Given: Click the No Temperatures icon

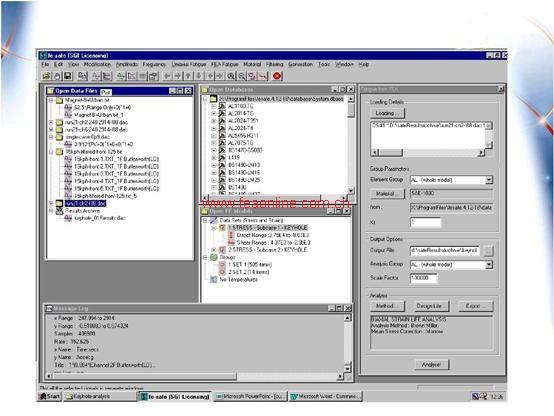Looking at the screenshot, I should pyautogui.click(x=214, y=280).
